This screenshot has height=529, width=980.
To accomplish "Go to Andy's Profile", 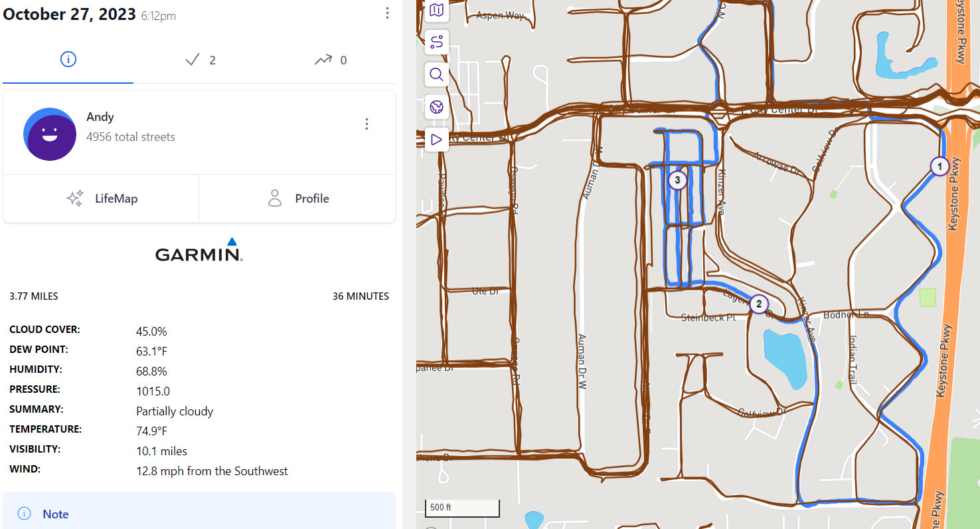I will (297, 199).
